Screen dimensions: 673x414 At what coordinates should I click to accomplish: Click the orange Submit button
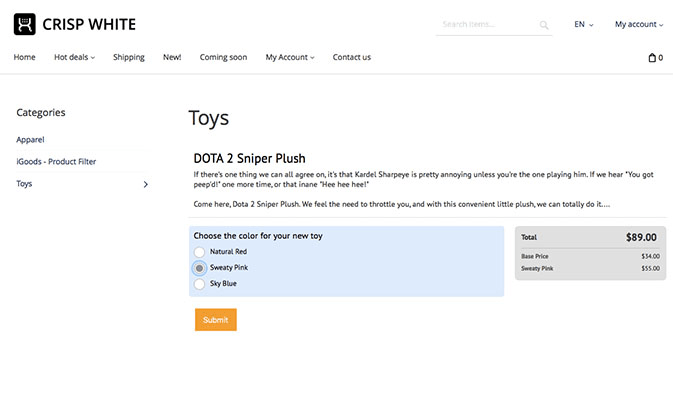pos(215,320)
